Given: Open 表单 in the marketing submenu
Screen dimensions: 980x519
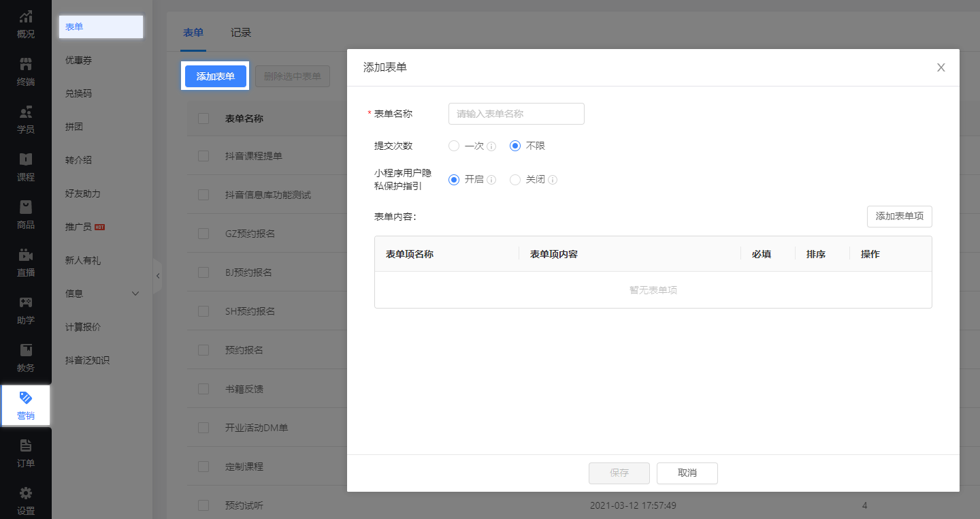Looking at the screenshot, I should (101, 27).
